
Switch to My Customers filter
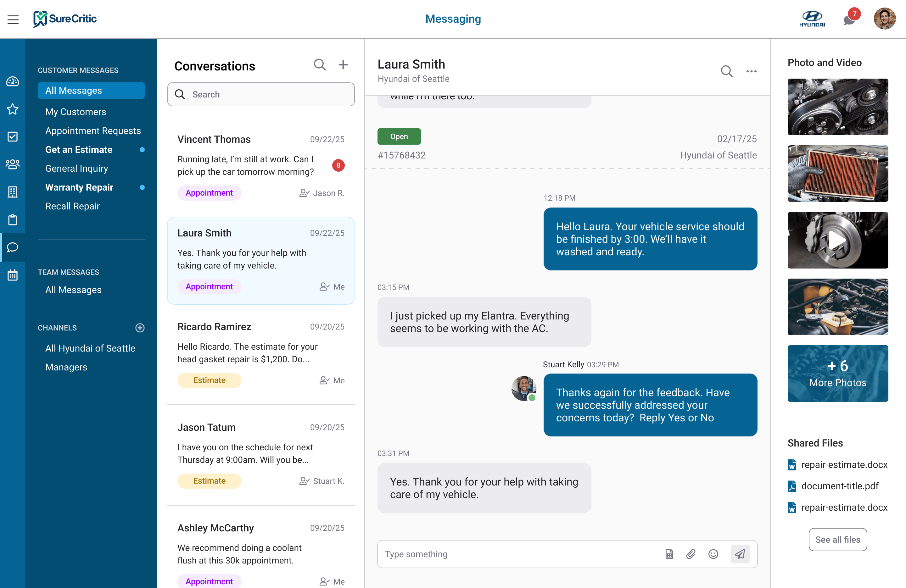click(75, 112)
